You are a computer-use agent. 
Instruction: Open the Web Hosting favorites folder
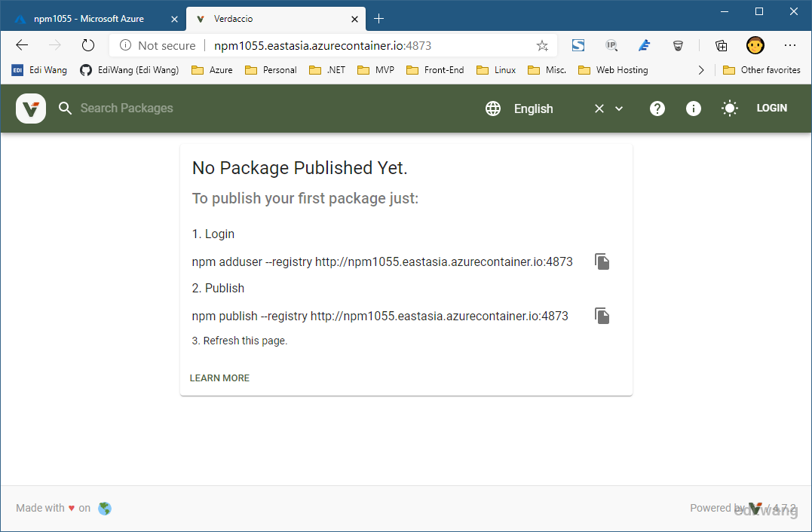[613, 70]
